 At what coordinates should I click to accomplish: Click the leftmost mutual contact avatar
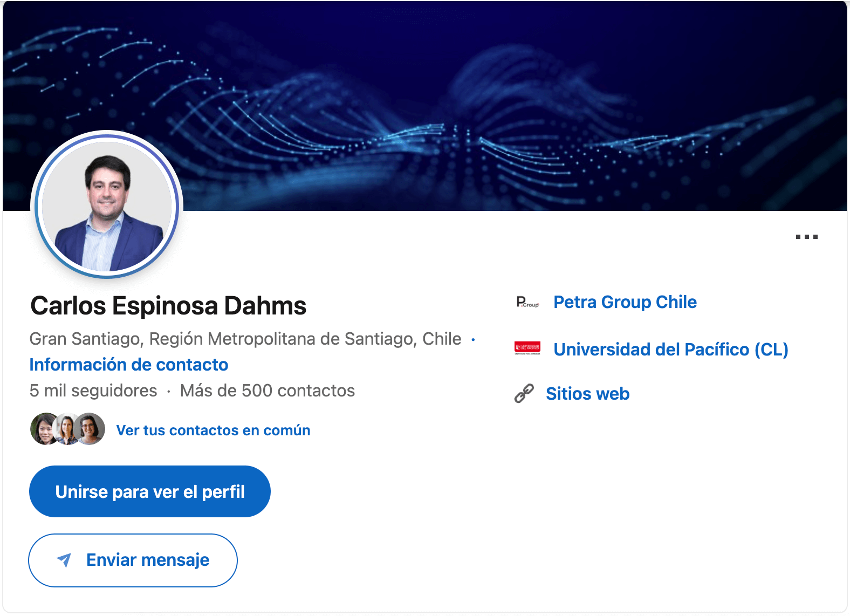44,429
